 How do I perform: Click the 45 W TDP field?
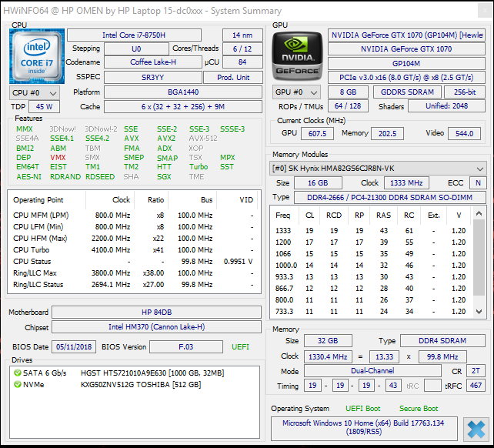(44, 106)
